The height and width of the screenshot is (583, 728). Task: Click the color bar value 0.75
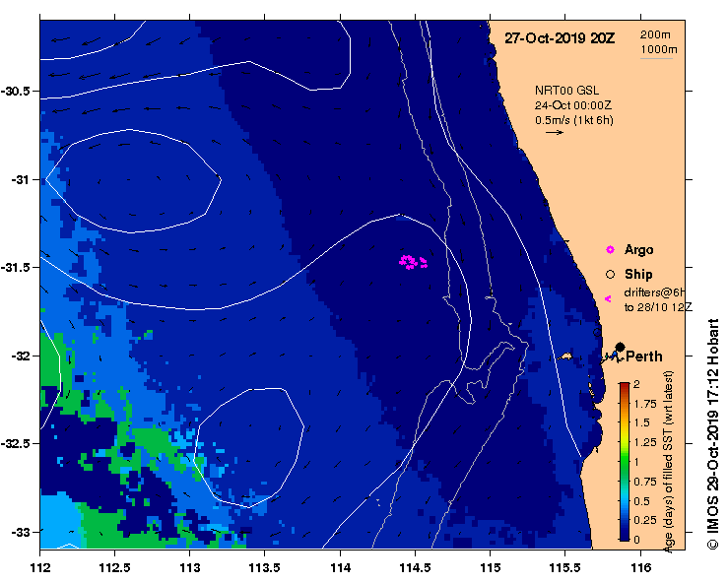[645, 482]
